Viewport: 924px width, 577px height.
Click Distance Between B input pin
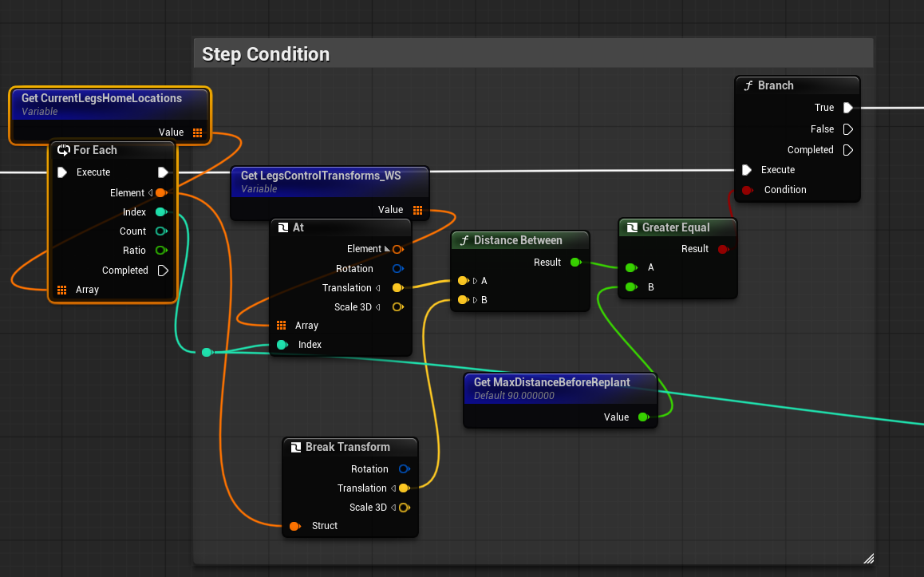click(x=463, y=300)
